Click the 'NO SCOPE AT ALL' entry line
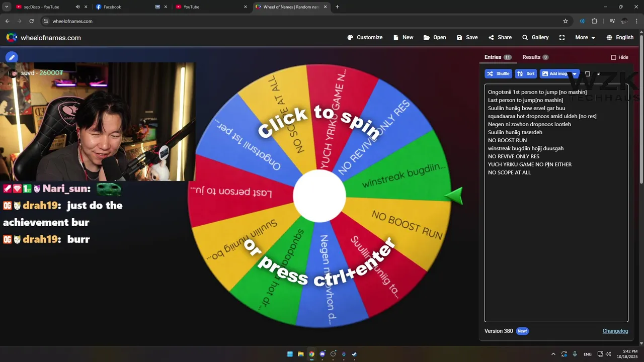The height and width of the screenshot is (362, 644). tap(509, 172)
